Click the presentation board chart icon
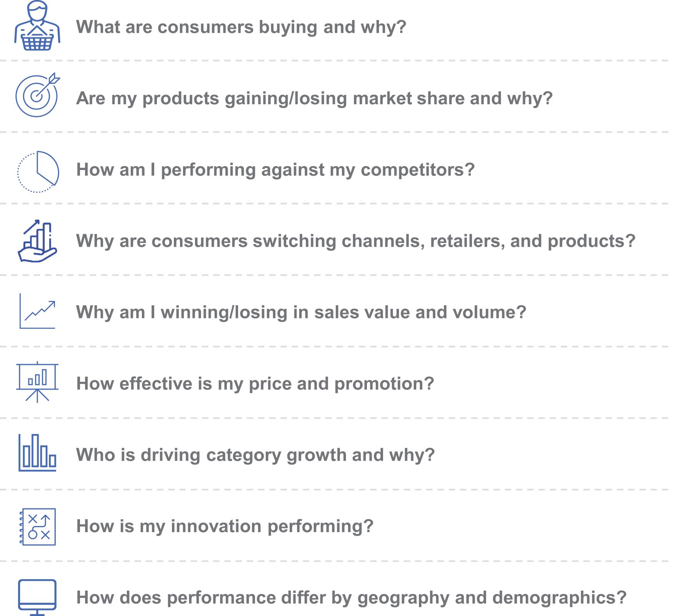This screenshot has height=616, width=673. coord(37,382)
